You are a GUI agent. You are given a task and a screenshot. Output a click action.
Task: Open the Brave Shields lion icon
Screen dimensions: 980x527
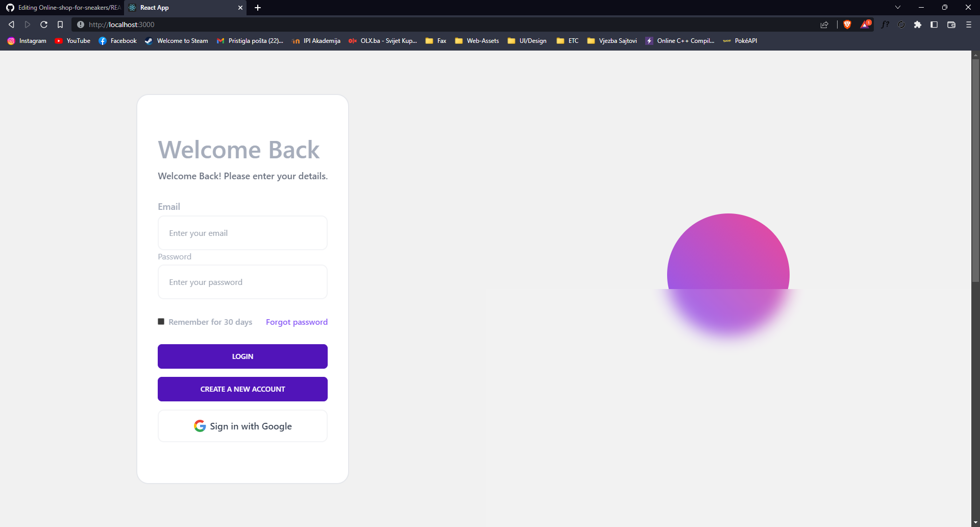[847, 25]
